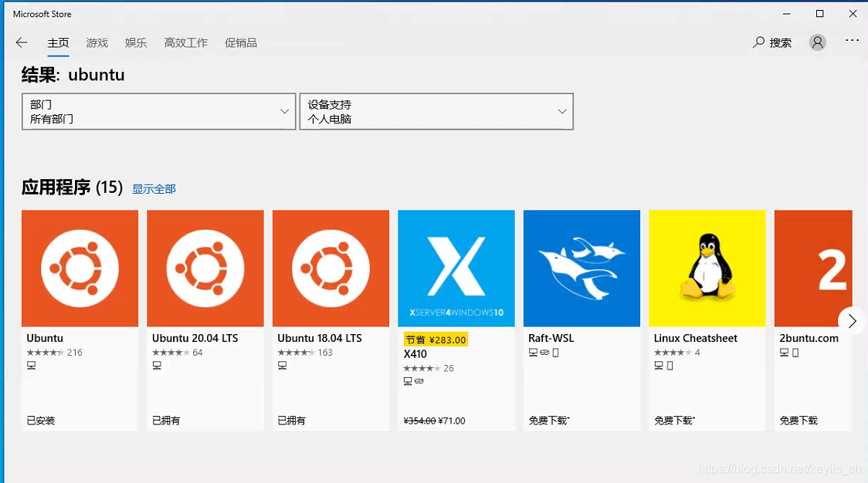This screenshot has width=868, height=483.
Task: Click the Ubuntu 20.04 LTS title
Action: [x=195, y=338]
